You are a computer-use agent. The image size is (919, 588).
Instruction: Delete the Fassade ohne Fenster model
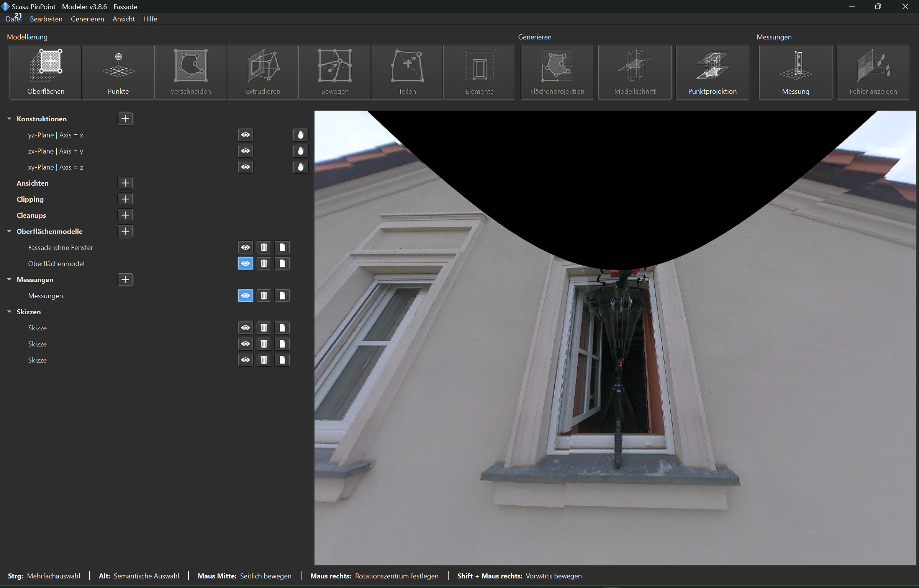264,247
